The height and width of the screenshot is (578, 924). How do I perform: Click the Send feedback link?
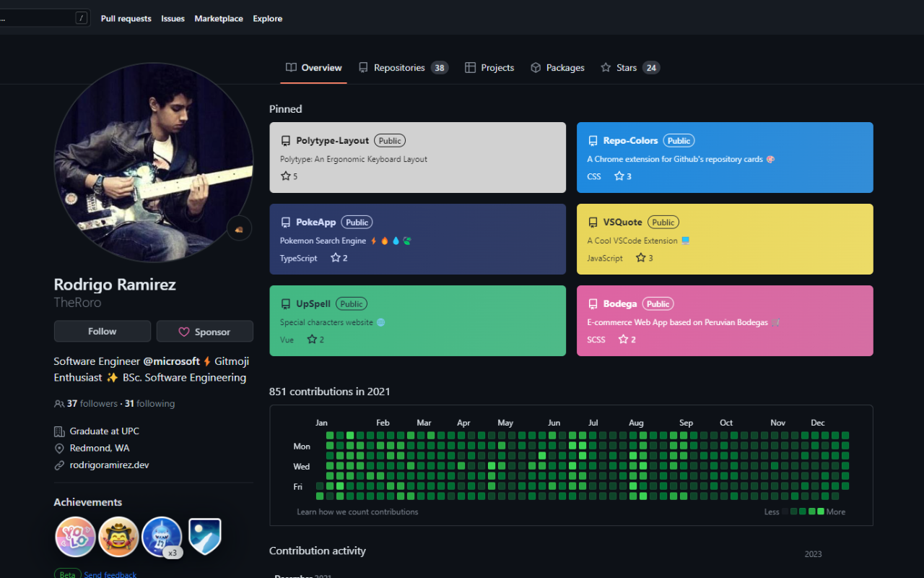(110, 575)
